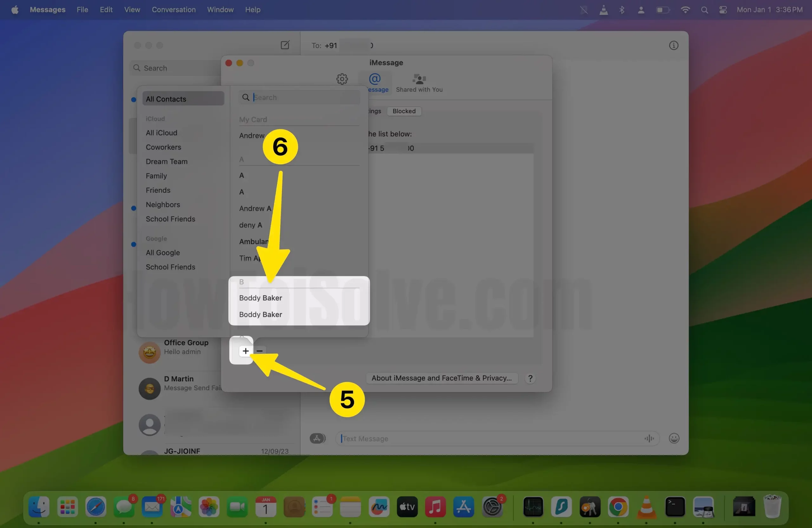Open the Shared with You tab
This screenshot has height=528, width=812.
419,83
